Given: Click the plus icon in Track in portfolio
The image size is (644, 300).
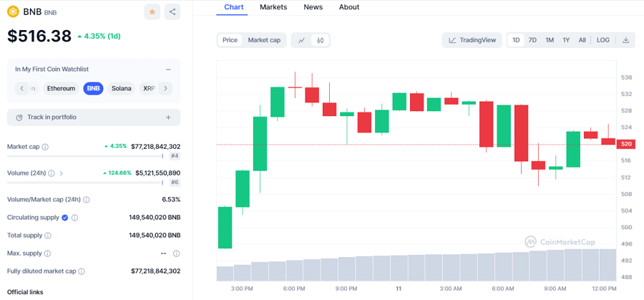Looking at the screenshot, I should pos(168,117).
